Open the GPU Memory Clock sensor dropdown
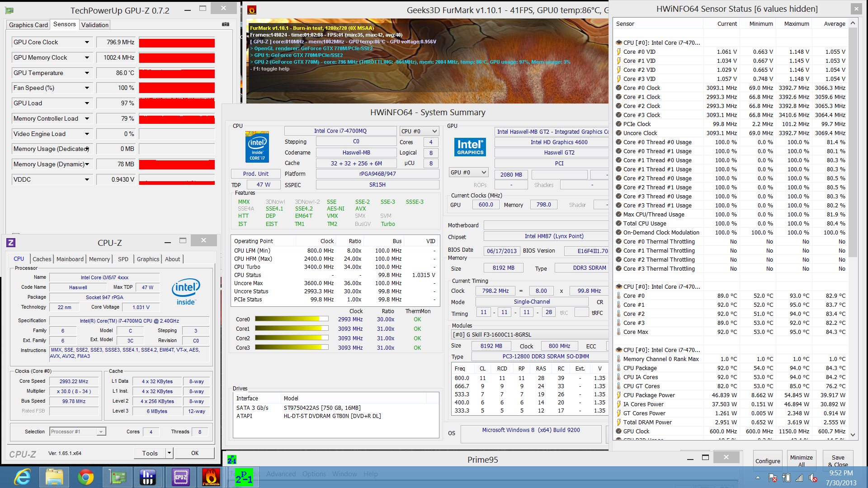Image resolution: width=868 pixels, height=488 pixels. (87, 57)
